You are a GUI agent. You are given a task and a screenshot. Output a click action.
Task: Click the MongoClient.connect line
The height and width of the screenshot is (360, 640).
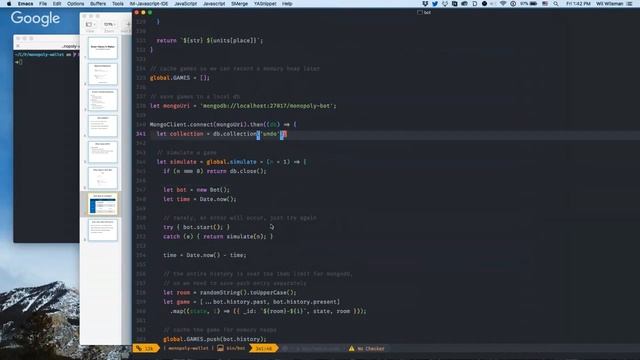(x=223, y=124)
